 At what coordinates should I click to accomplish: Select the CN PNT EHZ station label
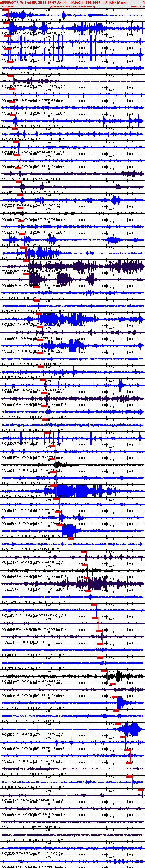33,562
